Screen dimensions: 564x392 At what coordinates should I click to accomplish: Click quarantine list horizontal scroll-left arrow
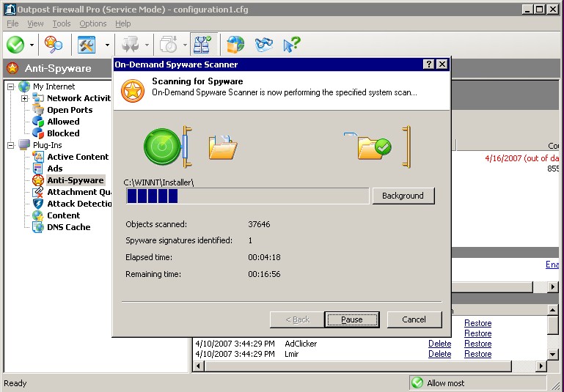click(199, 366)
